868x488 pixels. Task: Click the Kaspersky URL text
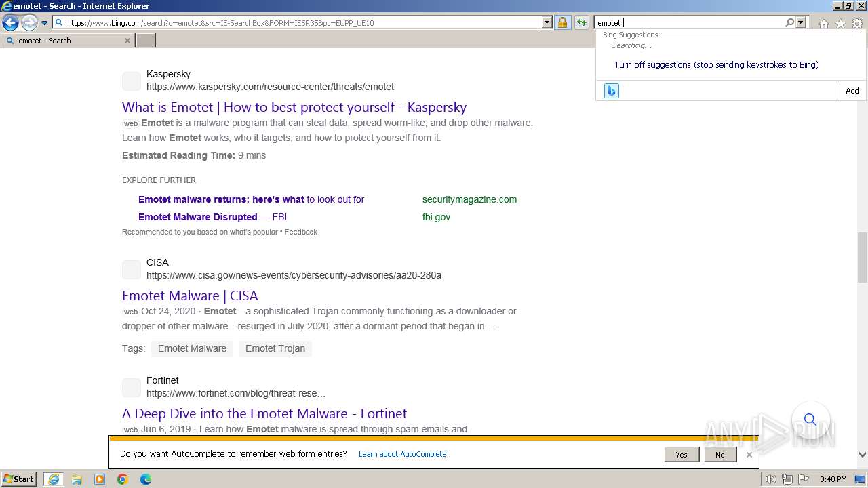pyautogui.click(x=270, y=87)
